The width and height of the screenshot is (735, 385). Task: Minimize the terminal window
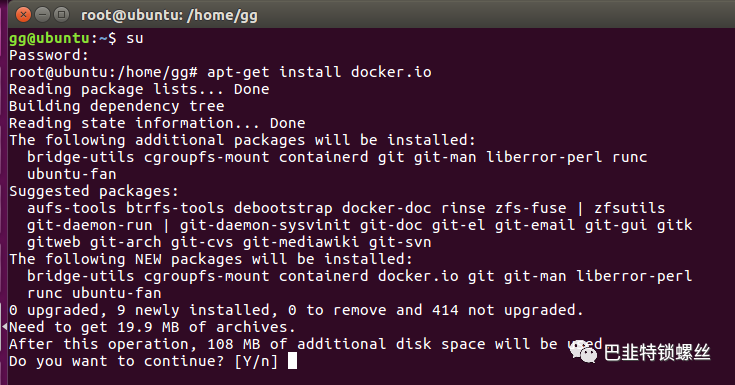pos(42,15)
